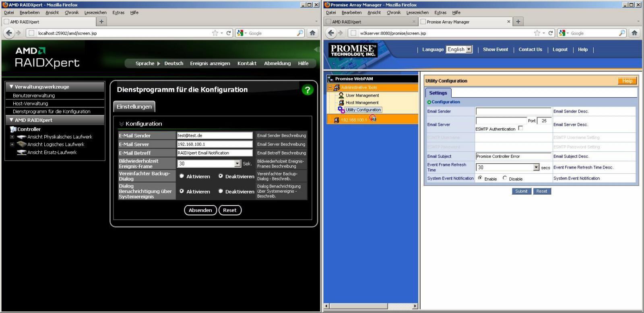The height and width of the screenshot is (313, 644).
Task: Go back in the Promise Array Manager window
Action: [x=331, y=33]
